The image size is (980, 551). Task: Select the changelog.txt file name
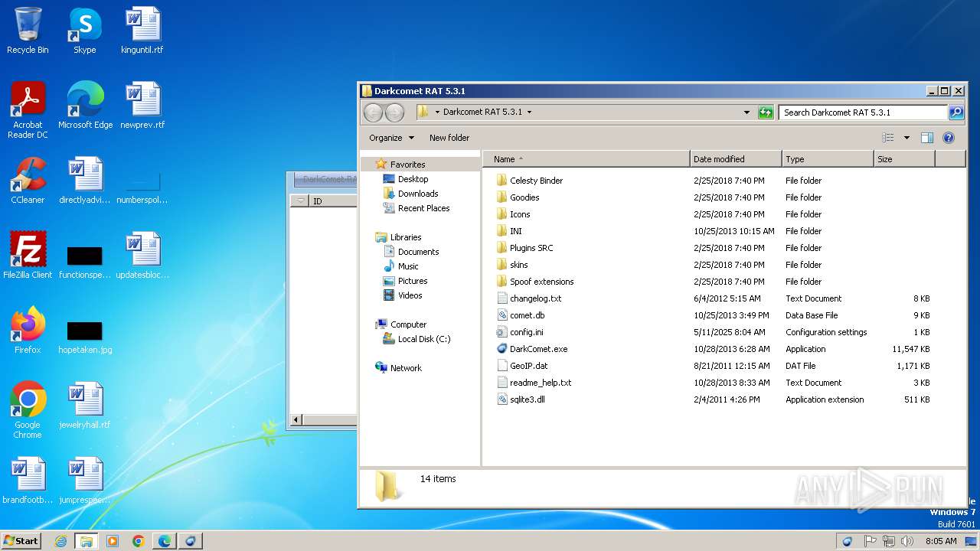click(x=536, y=298)
